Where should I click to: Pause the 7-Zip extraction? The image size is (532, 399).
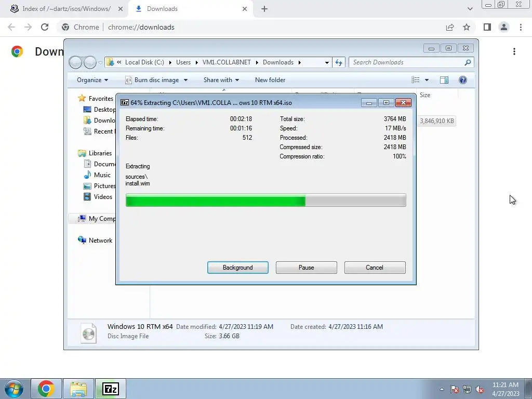[x=306, y=268]
